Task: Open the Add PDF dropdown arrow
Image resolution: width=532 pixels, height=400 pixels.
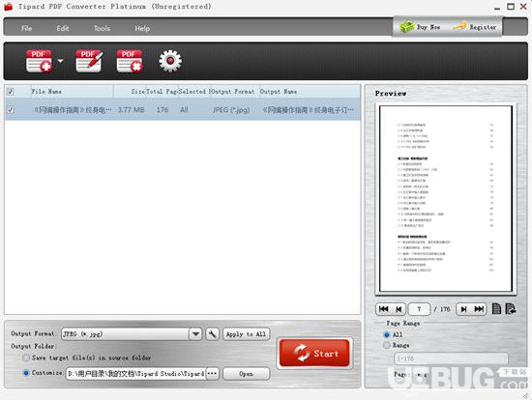Action: click(x=60, y=61)
